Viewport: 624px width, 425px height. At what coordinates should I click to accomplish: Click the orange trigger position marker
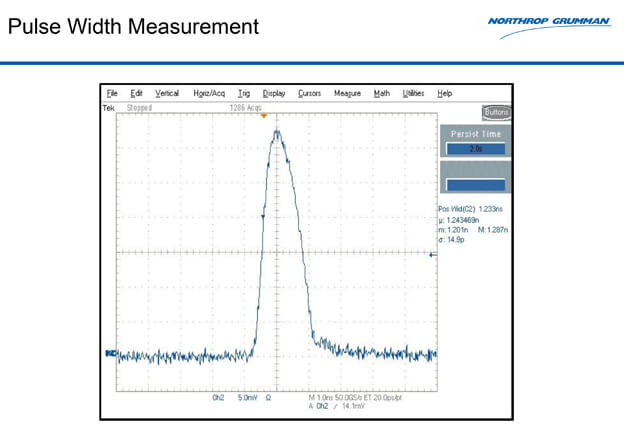click(264, 116)
